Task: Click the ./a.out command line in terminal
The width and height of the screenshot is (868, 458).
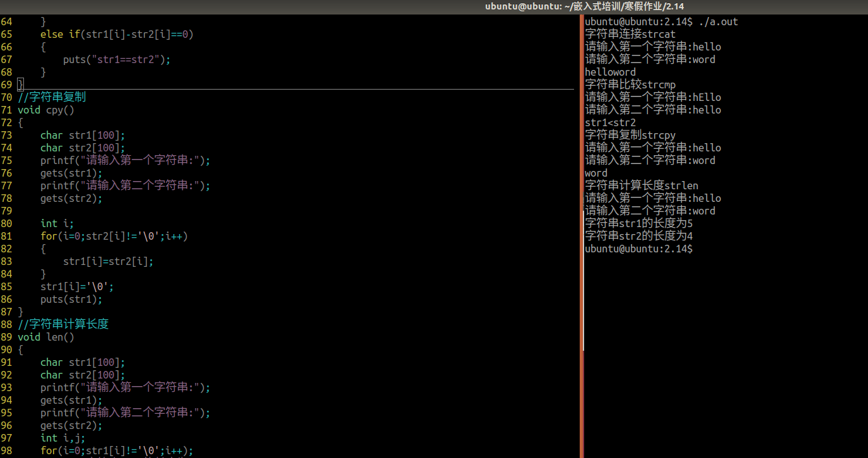Action: (x=661, y=21)
